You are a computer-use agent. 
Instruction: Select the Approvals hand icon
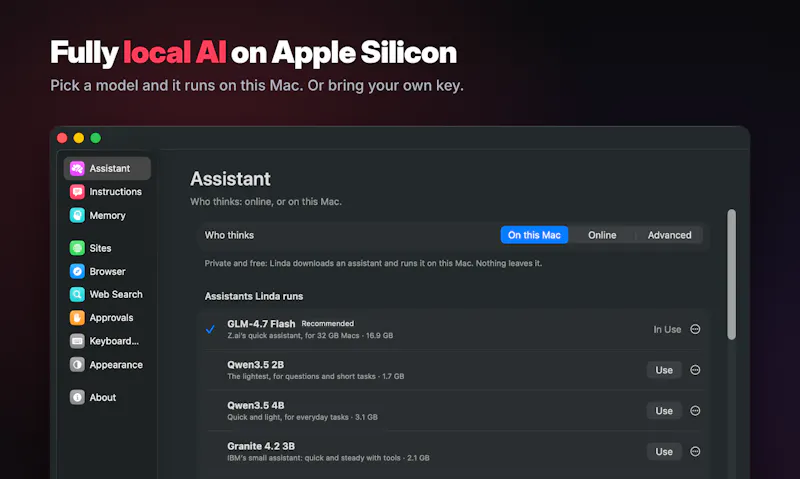click(77, 318)
